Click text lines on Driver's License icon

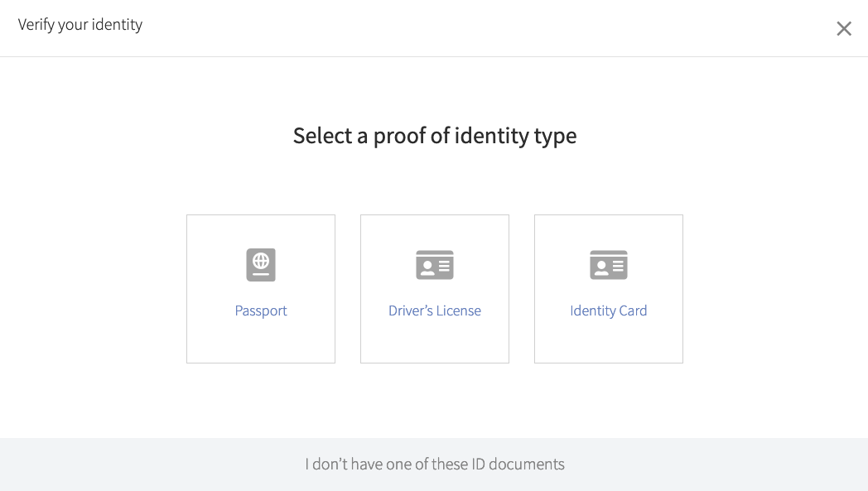[x=444, y=267]
